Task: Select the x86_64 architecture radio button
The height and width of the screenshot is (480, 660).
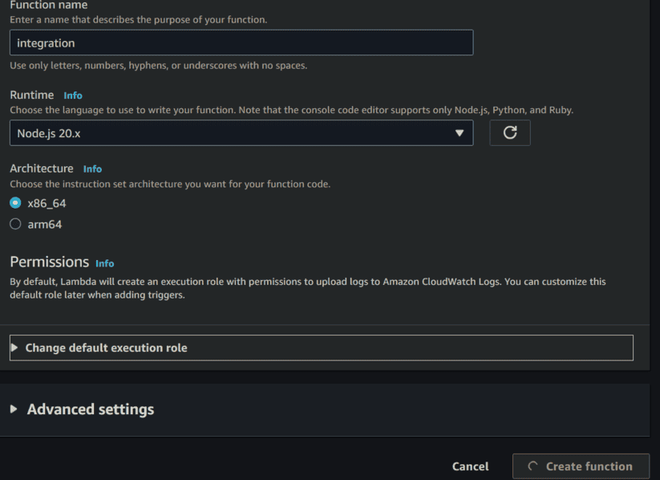Action: 15,203
